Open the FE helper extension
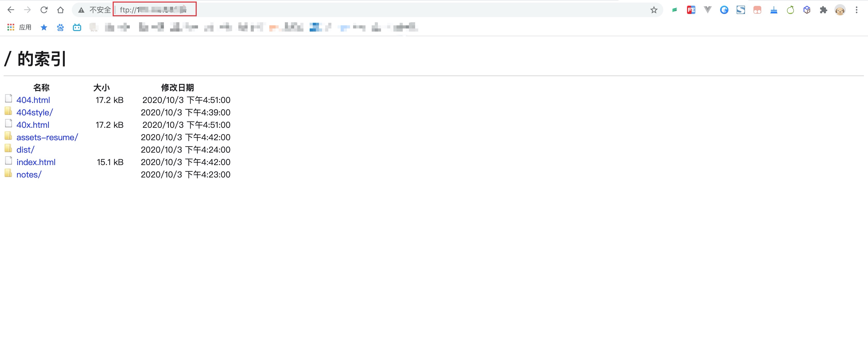Screen dimensions: 868x356 pyautogui.click(x=691, y=10)
